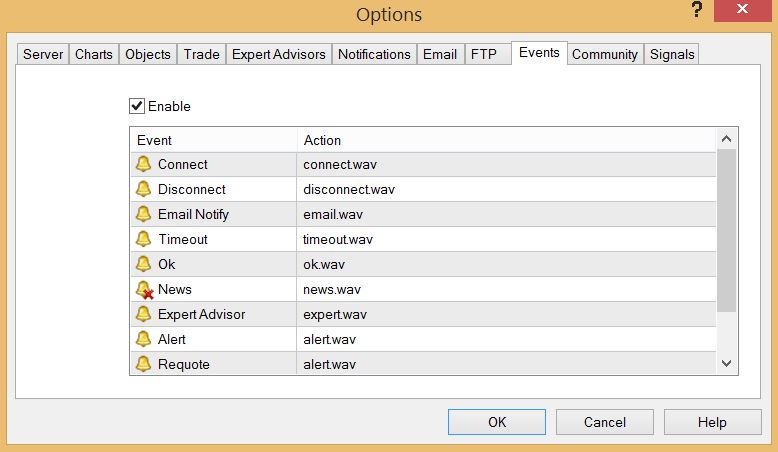Go to the Notifications tab

click(374, 54)
